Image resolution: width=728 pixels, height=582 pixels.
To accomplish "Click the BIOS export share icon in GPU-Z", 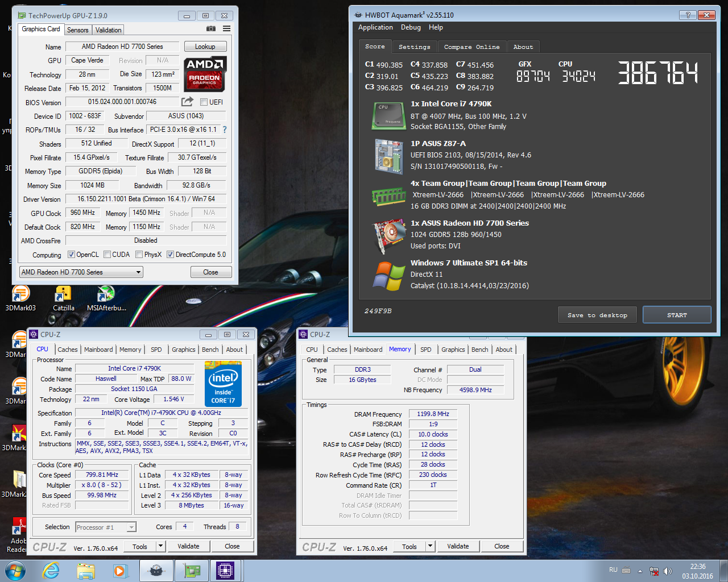I will [x=187, y=102].
